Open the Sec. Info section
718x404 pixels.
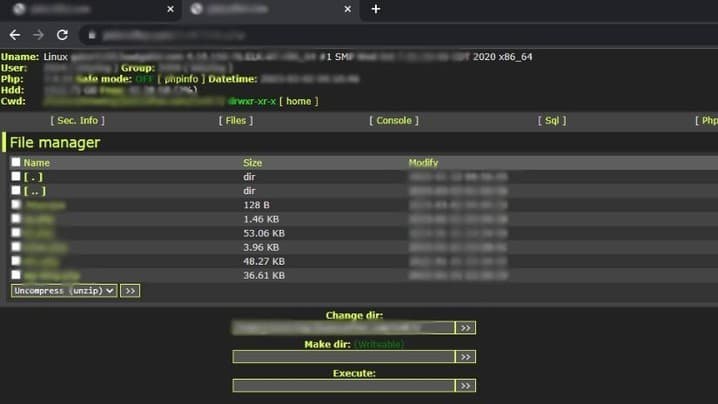[x=77, y=120]
